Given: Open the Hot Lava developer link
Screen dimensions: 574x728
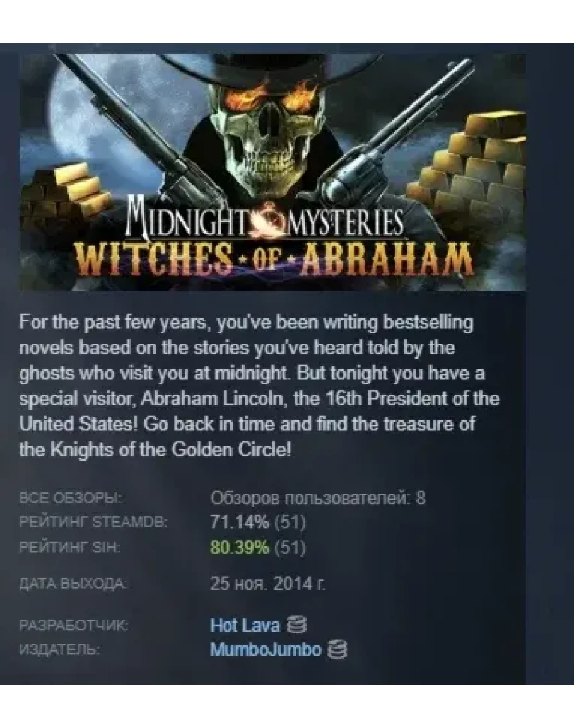Looking at the screenshot, I should [x=245, y=625].
